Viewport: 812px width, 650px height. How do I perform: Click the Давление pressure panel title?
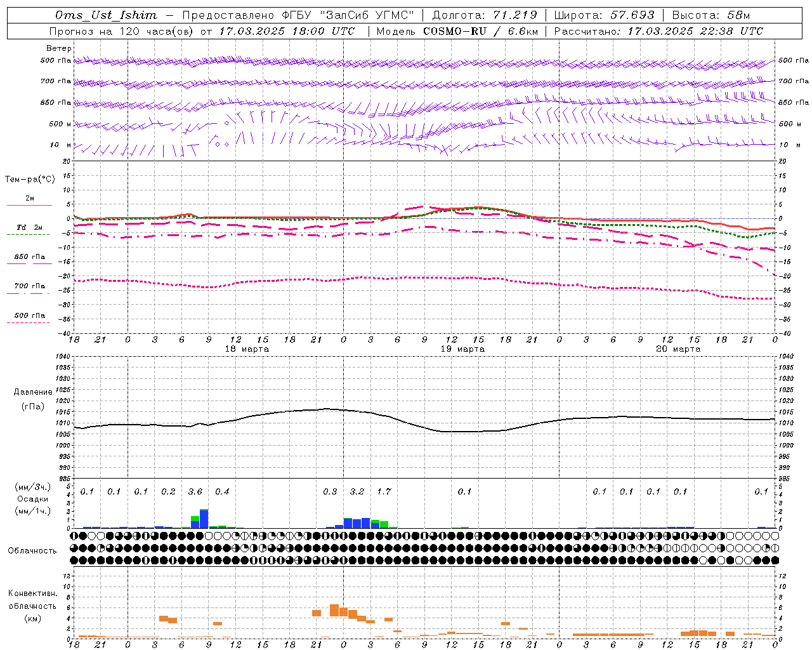tap(33, 392)
